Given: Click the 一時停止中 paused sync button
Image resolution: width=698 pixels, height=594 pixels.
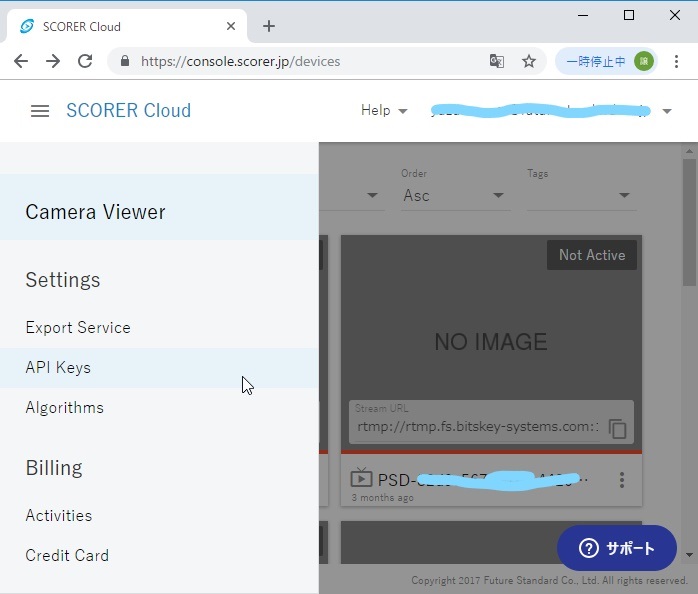Looking at the screenshot, I should point(606,61).
